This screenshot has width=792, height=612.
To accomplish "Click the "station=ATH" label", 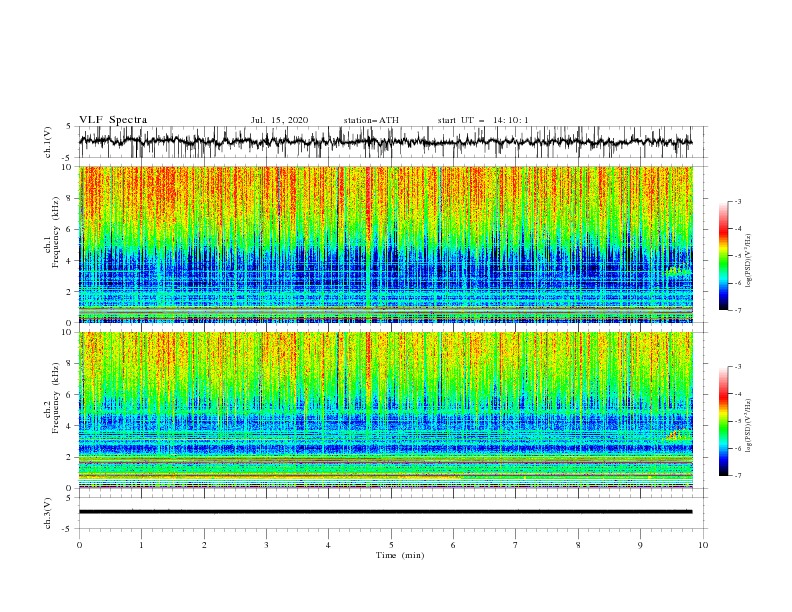I will [371, 120].
